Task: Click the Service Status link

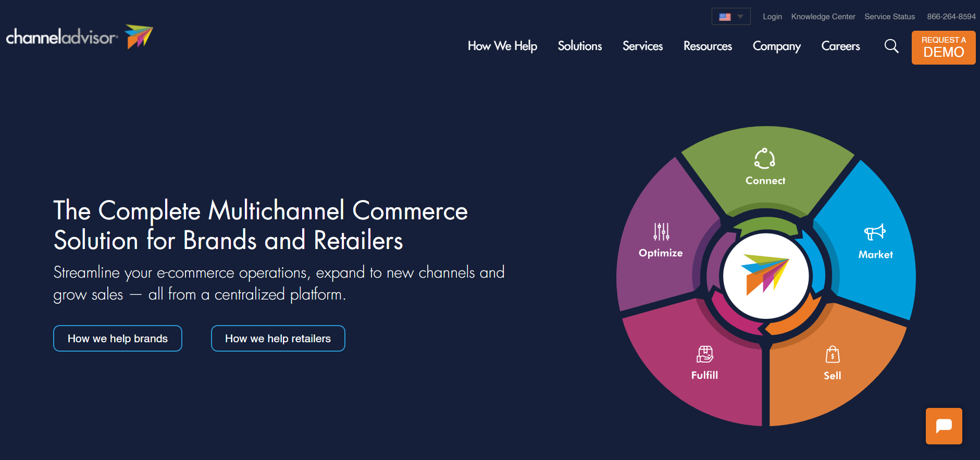Action: pos(889,17)
